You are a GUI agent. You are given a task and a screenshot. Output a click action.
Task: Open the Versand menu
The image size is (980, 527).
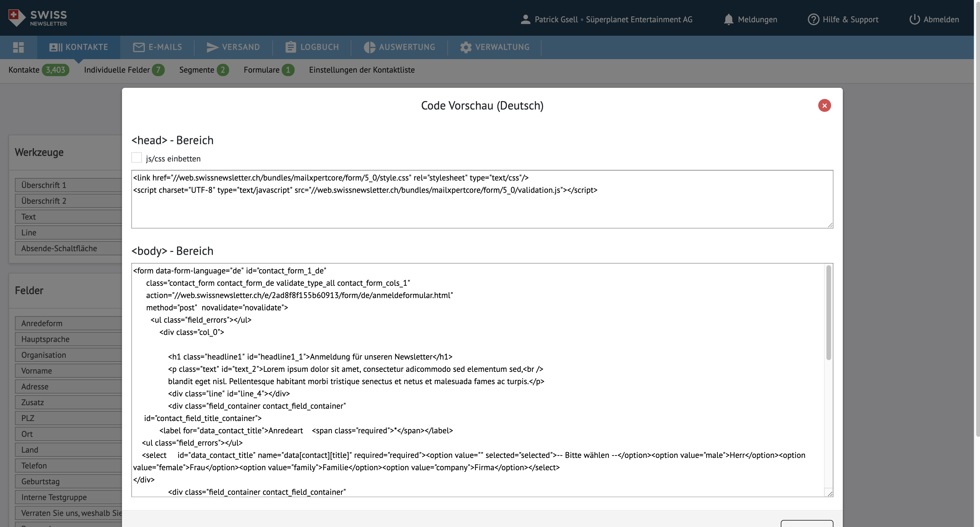[233, 47]
